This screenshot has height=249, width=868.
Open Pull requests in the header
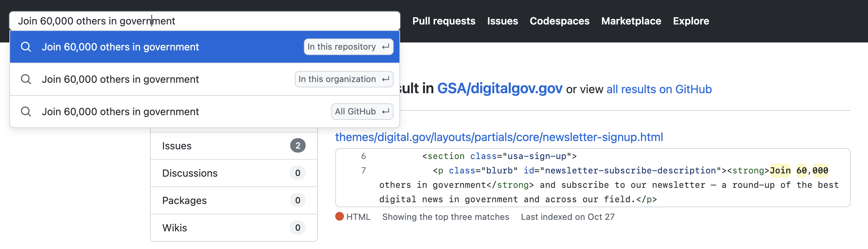[444, 21]
